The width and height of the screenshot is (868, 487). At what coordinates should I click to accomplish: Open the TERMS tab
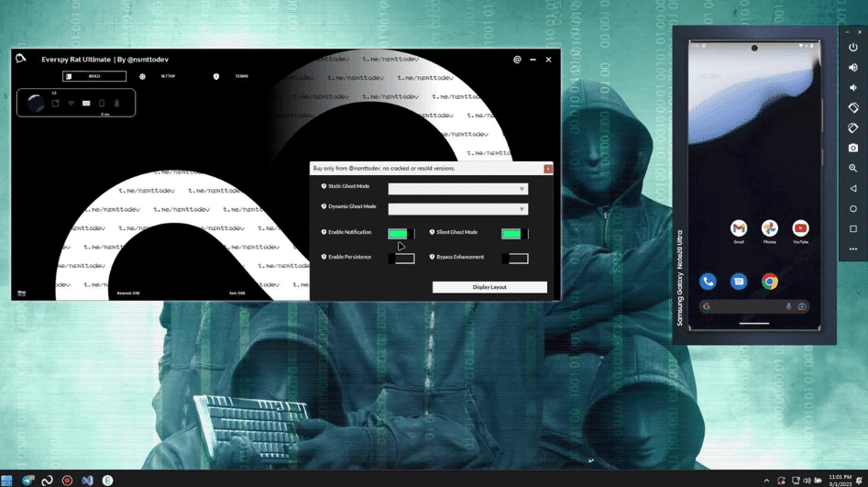pyautogui.click(x=241, y=76)
